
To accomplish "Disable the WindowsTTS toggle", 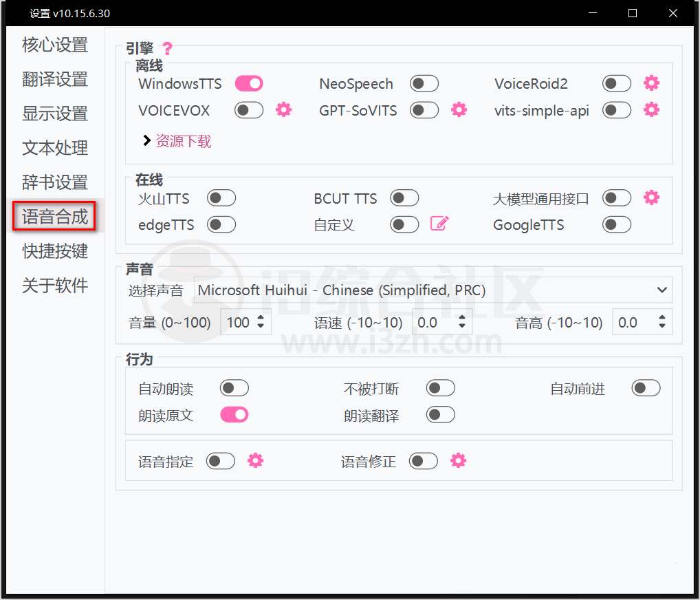I will click(x=249, y=84).
